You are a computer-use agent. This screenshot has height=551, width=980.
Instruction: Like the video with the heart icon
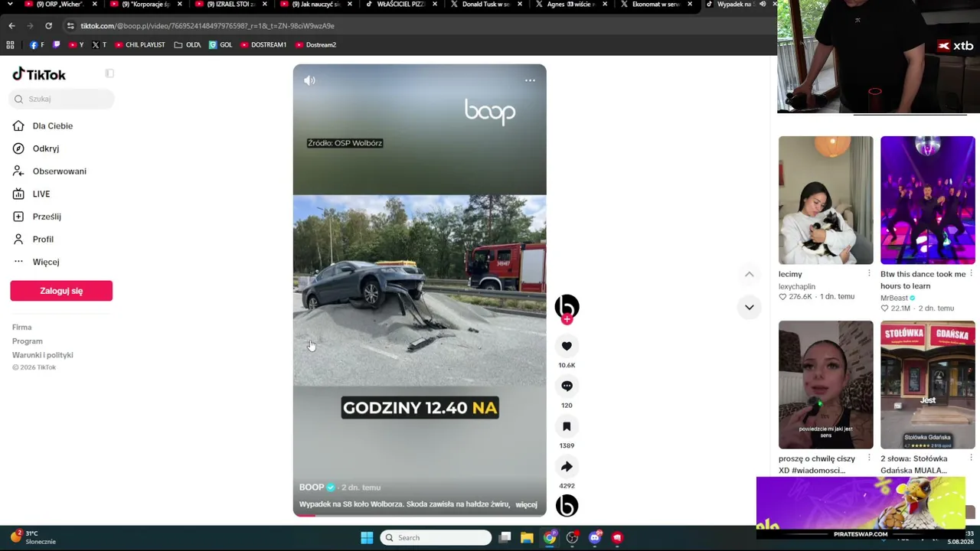[x=567, y=346]
